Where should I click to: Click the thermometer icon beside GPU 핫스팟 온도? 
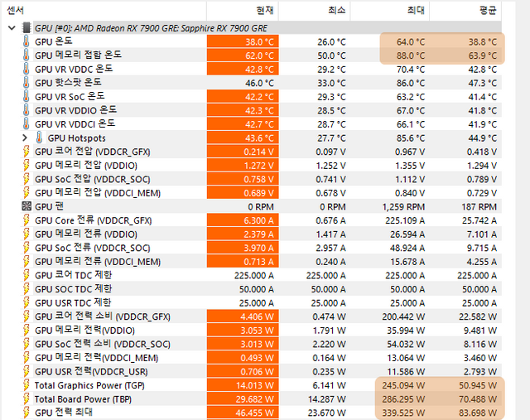pos(26,83)
